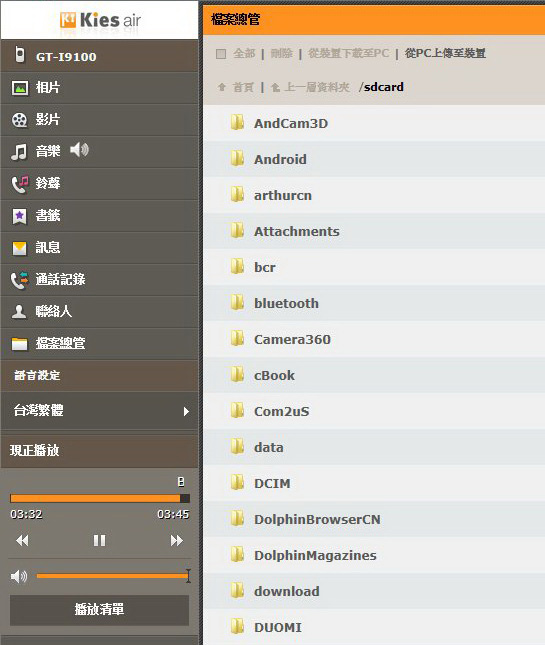Click 從裝置下載至PC download link
Viewport: 545px width, 645px height.
[348, 53]
